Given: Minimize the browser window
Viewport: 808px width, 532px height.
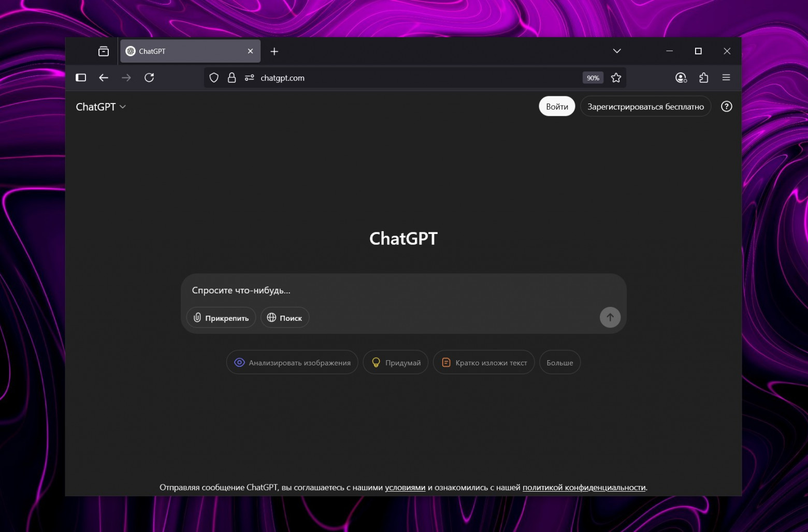Looking at the screenshot, I should coord(669,51).
